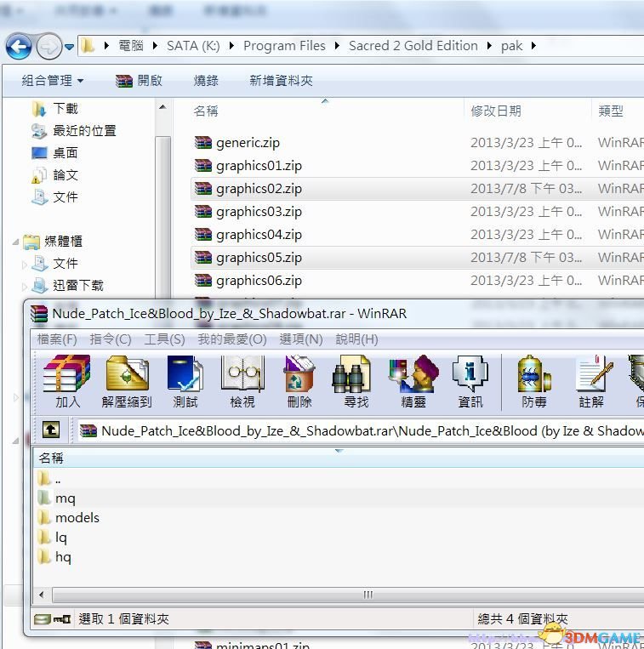Click the Delete (刪除) toolbar icon

[299, 381]
